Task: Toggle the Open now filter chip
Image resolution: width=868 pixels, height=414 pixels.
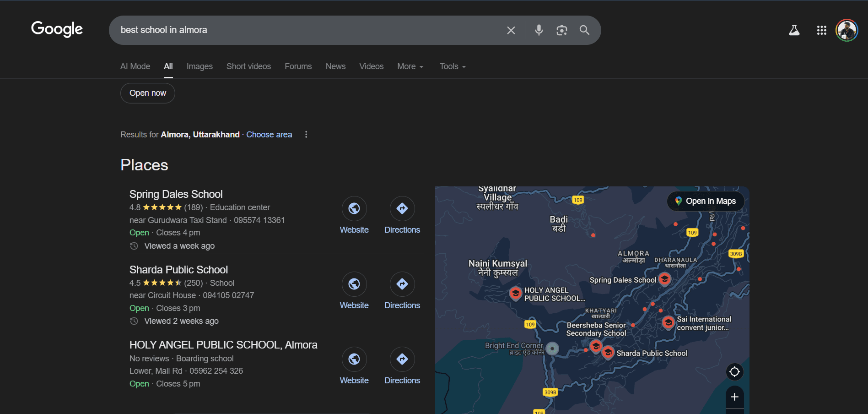Action: click(x=147, y=93)
